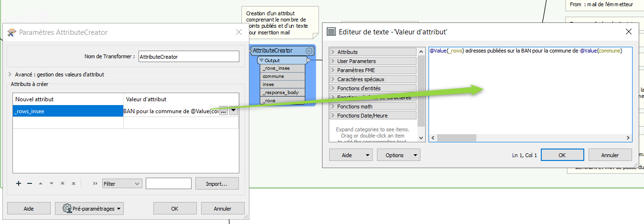This screenshot has height=224, width=644.
Task: Expand Avancé : gestion des valeurs d'attribut
Action: (11, 75)
